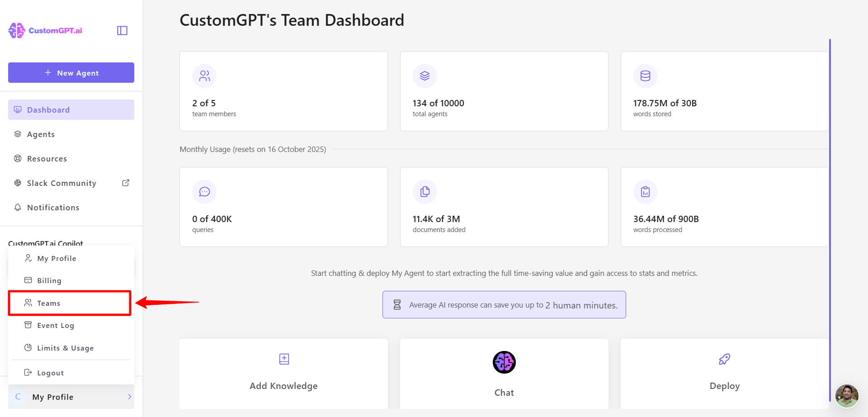Open the Deploy card

(x=725, y=374)
